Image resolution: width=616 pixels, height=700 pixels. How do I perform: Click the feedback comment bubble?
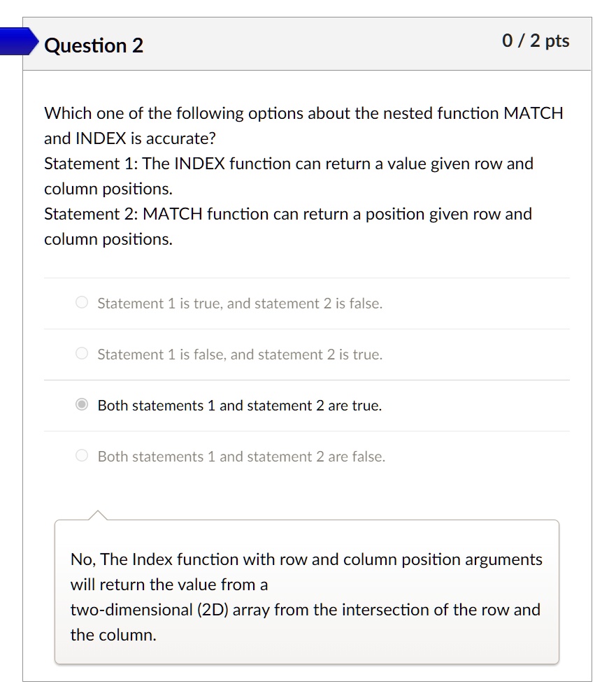306,591
